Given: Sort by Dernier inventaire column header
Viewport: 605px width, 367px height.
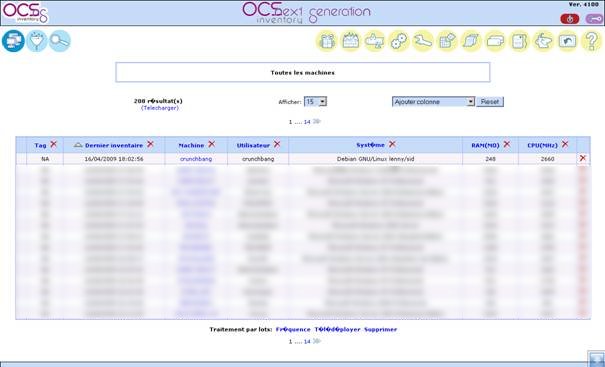Looking at the screenshot, I should [114, 145].
